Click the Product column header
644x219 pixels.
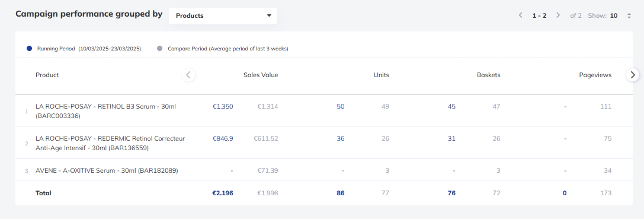pos(47,75)
